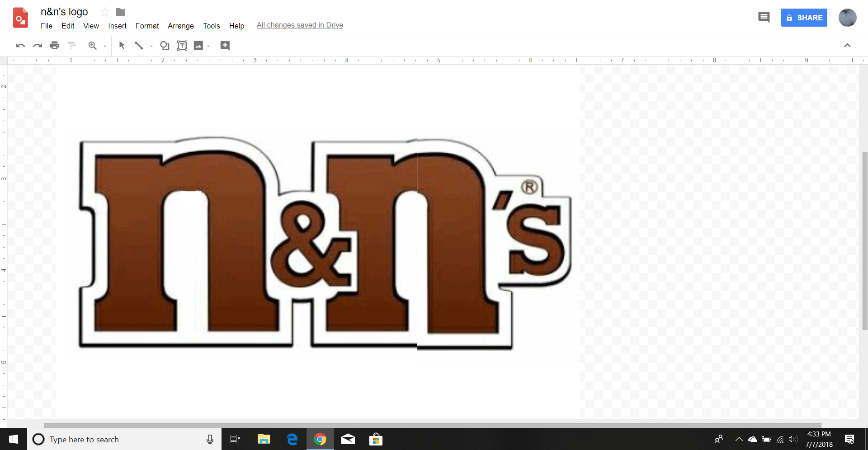
Task: Choose the Select arrow cursor tool
Action: click(122, 46)
